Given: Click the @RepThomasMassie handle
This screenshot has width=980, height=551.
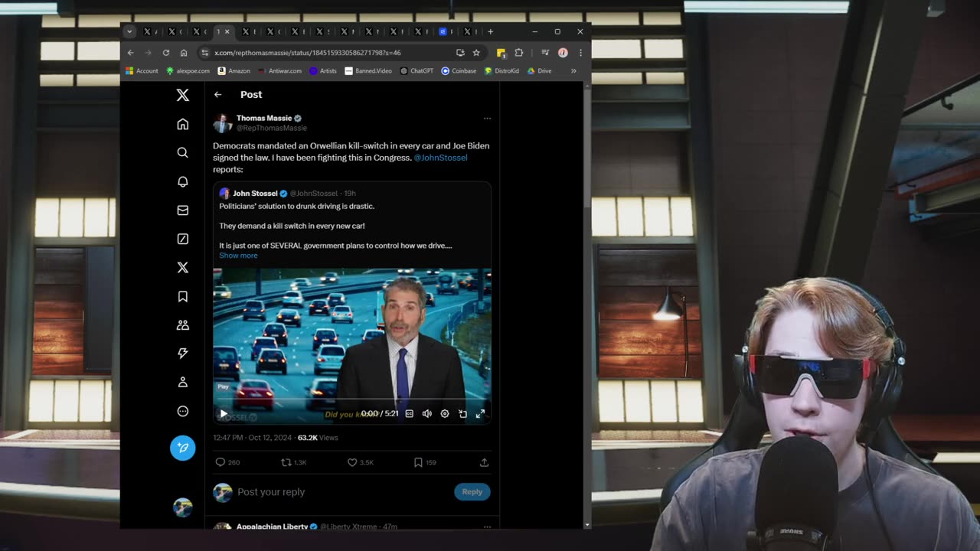Looking at the screenshot, I should (x=272, y=128).
